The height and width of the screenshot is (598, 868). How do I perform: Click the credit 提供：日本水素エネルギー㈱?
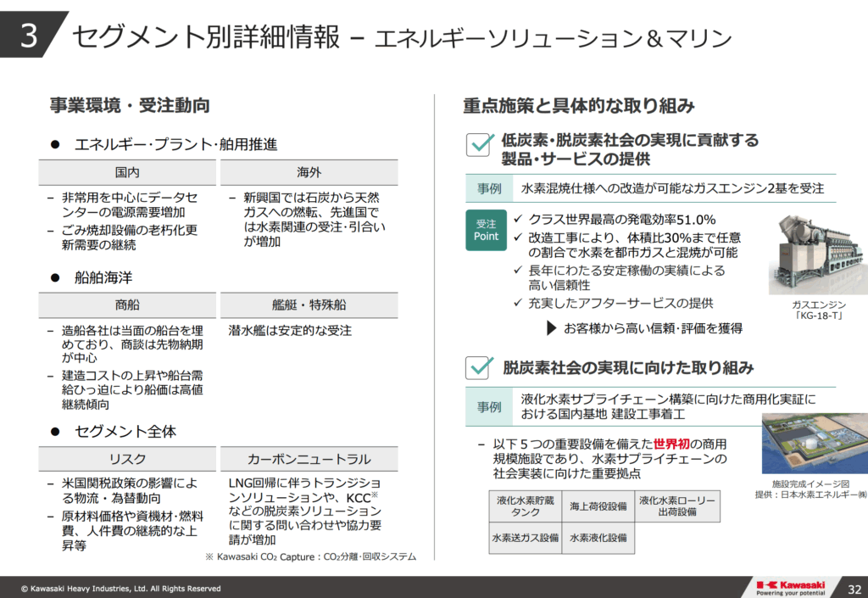click(x=811, y=495)
